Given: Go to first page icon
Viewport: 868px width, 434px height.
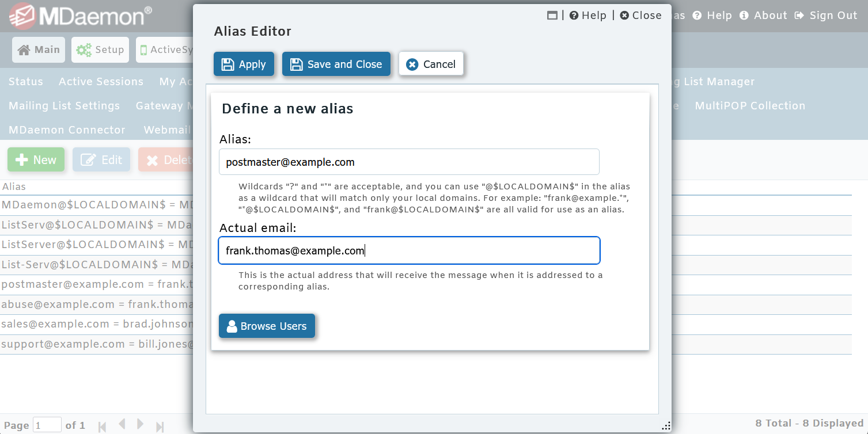Looking at the screenshot, I should click(x=103, y=427).
